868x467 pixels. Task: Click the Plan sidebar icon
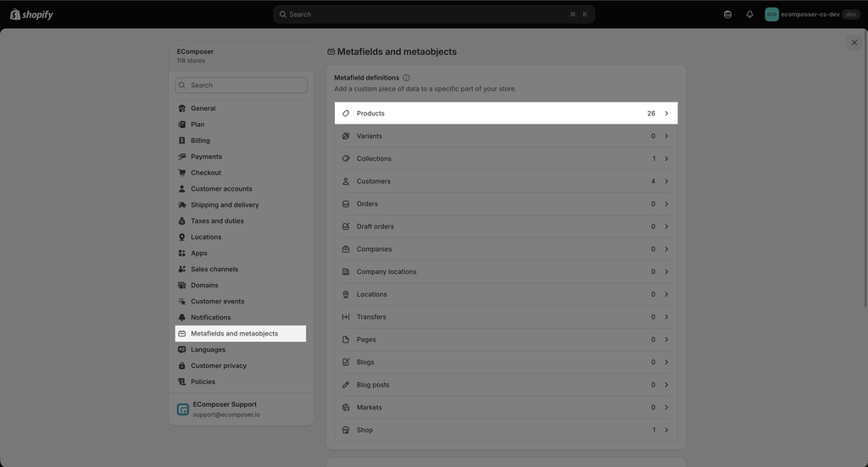[181, 125]
